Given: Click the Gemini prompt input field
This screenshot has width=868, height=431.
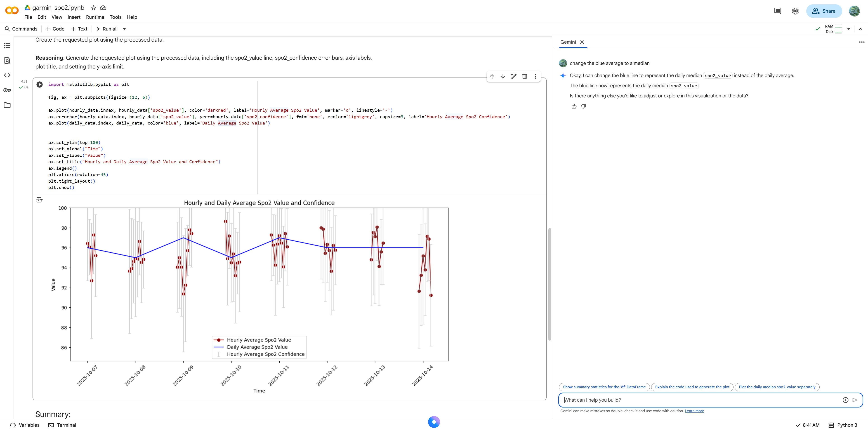Looking at the screenshot, I should (701, 400).
